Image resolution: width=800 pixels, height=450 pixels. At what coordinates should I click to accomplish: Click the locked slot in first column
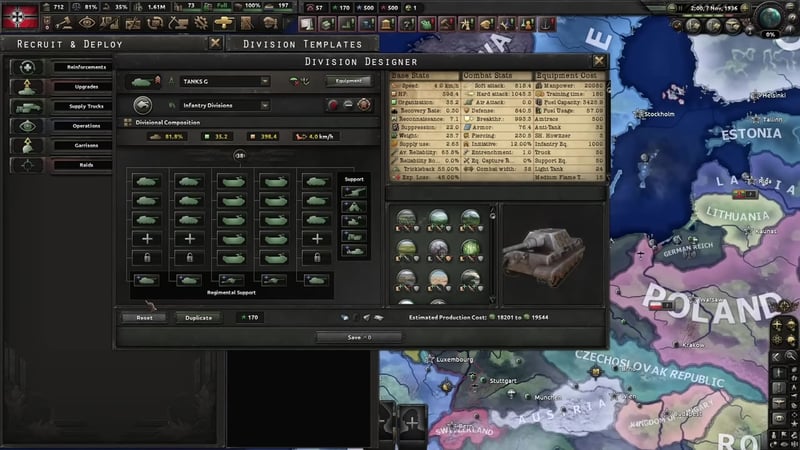point(147,258)
